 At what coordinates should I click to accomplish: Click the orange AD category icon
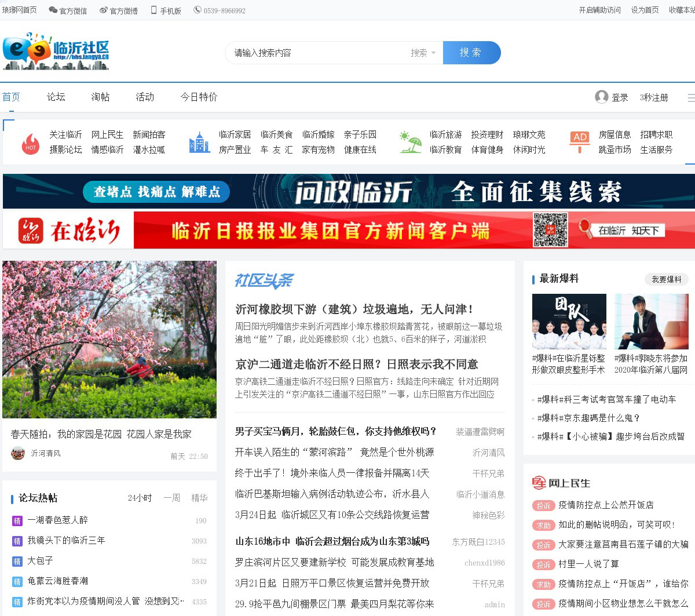tap(580, 142)
